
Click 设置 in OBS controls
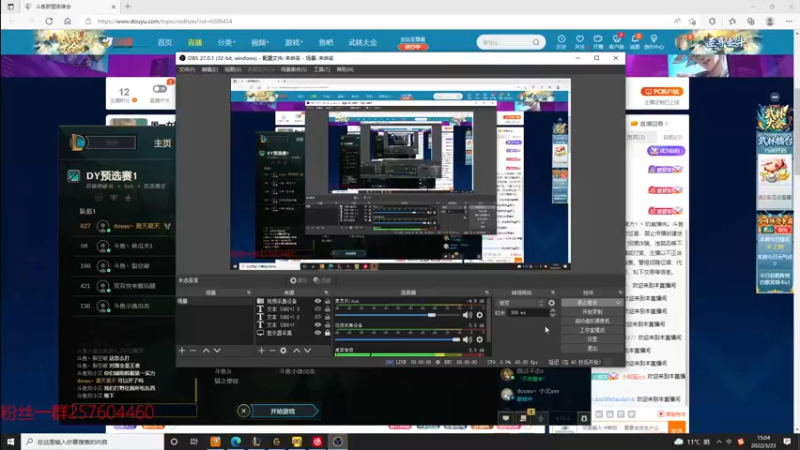(592, 339)
